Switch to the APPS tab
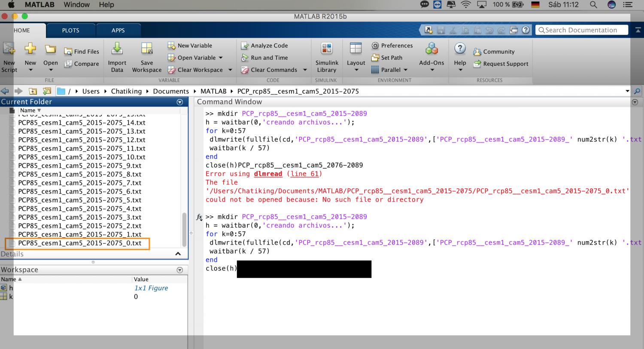Image resolution: width=644 pixels, height=349 pixels. (x=118, y=31)
